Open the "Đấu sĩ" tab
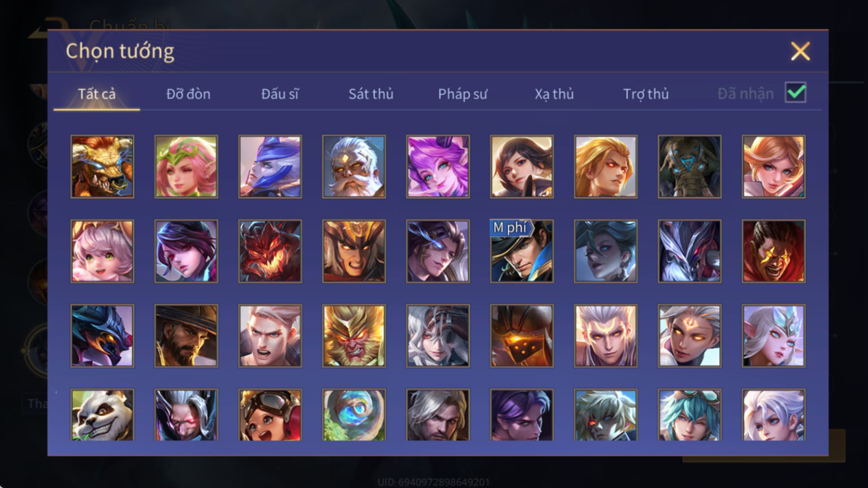 [x=280, y=94]
